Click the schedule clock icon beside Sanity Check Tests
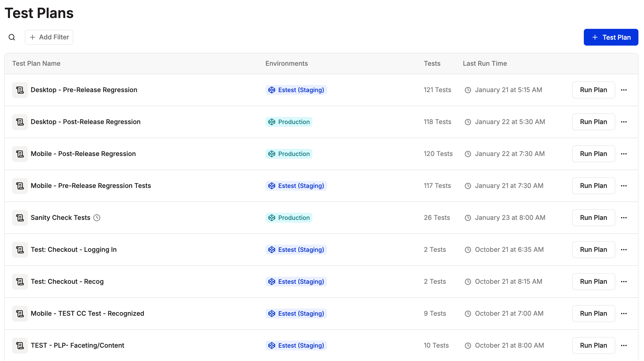 click(x=97, y=218)
